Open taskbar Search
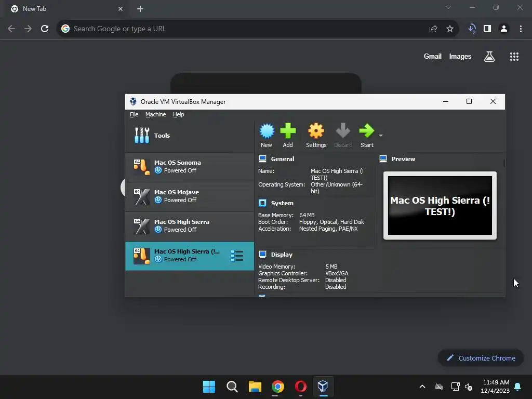The image size is (532, 399). tap(232, 387)
